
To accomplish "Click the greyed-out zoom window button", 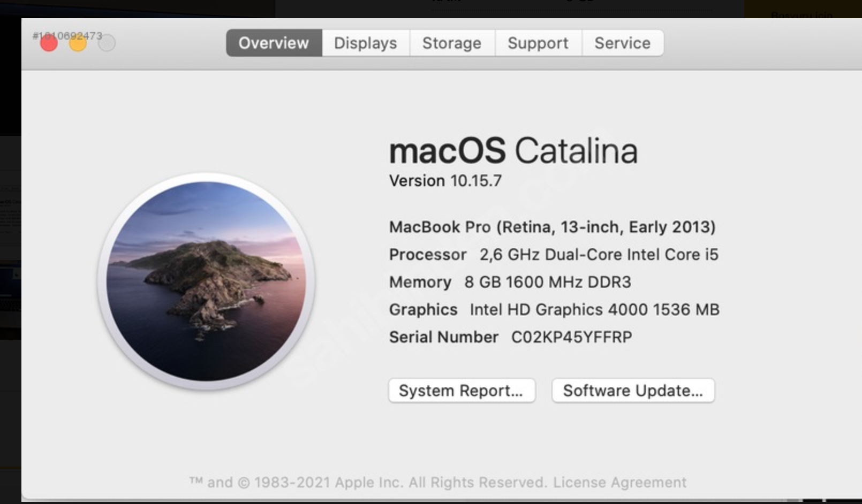I will [x=107, y=43].
